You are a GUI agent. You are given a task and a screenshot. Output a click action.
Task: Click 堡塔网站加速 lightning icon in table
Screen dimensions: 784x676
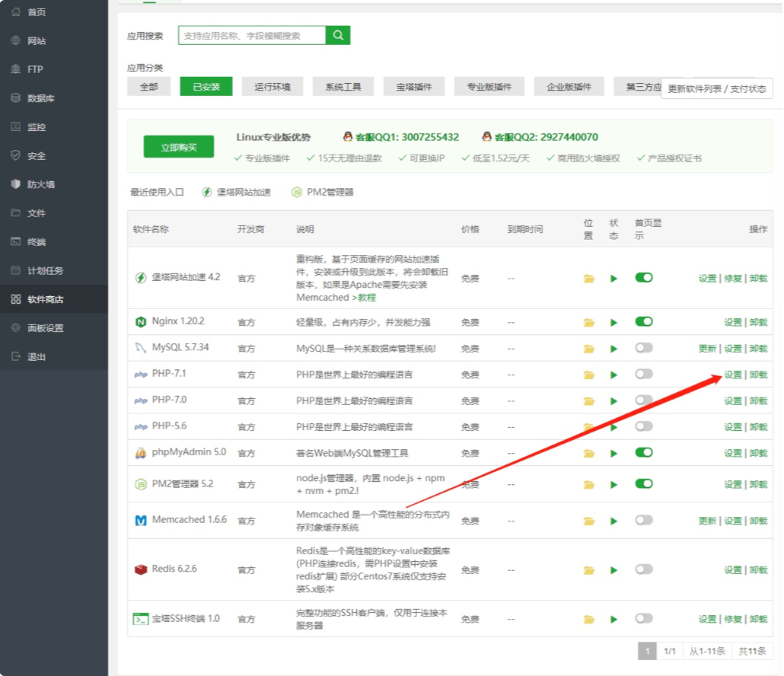(141, 278)
